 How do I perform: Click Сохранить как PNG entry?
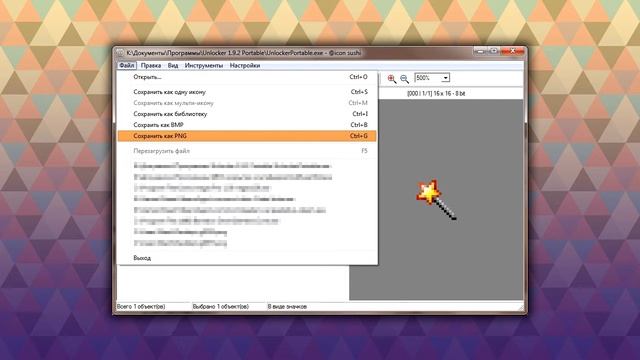(x=247, y=136)
